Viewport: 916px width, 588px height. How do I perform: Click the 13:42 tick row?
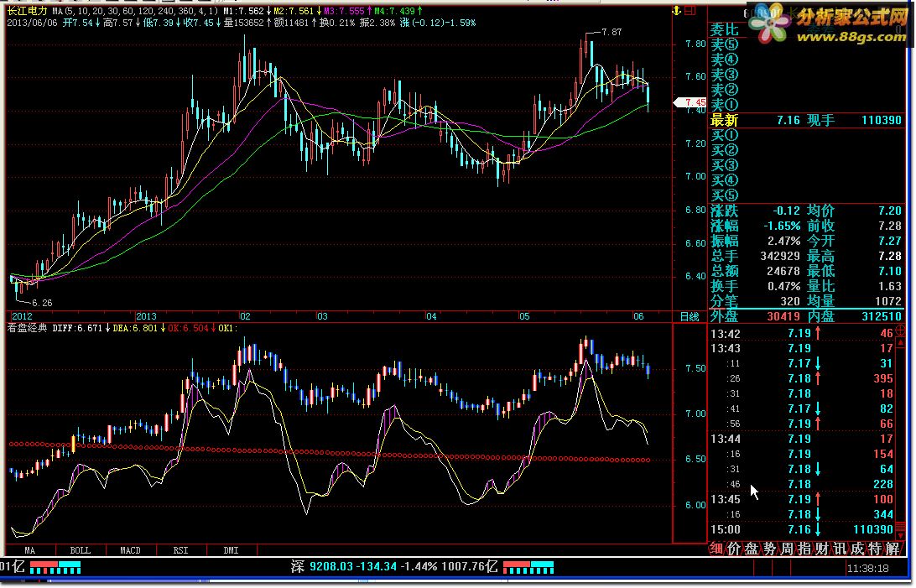tap(802, 333)
